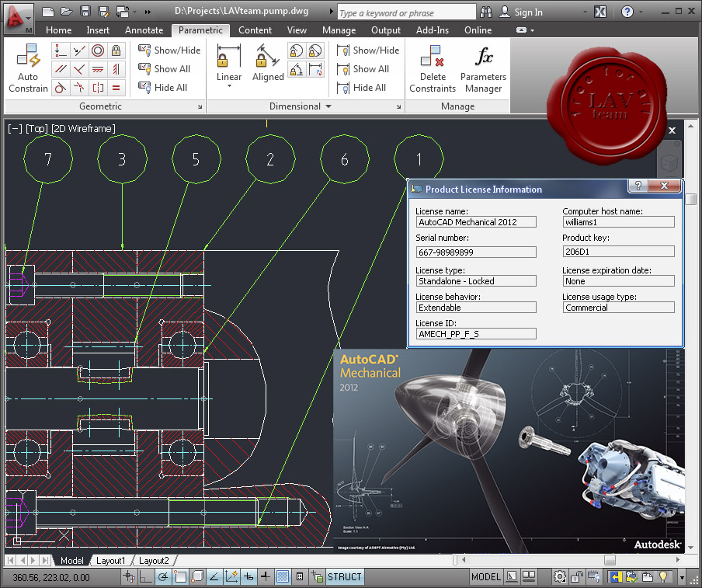This screenshot has height=588, width=702.
Task: Apply the Tangent constraint
Action: click(x=60, y=88)
